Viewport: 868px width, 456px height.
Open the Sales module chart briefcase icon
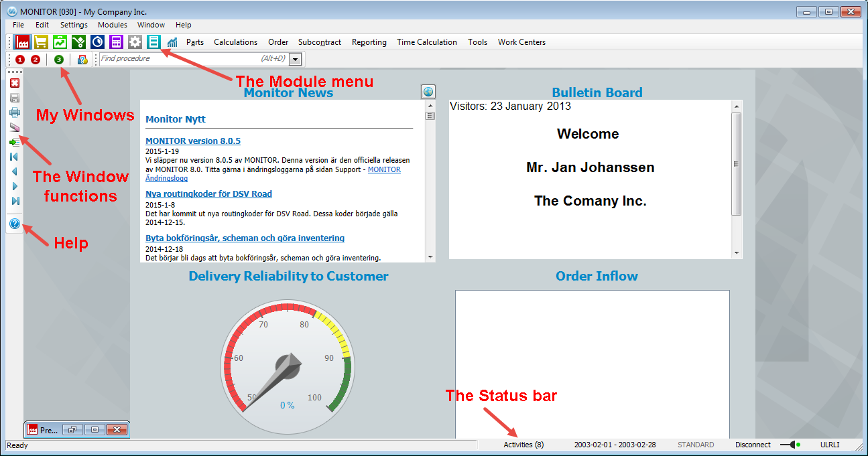[x=60, y=42]
